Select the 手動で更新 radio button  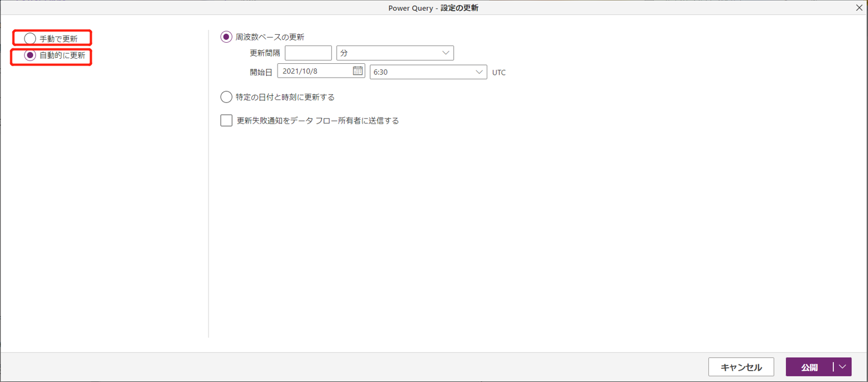[x=30, y=39]
